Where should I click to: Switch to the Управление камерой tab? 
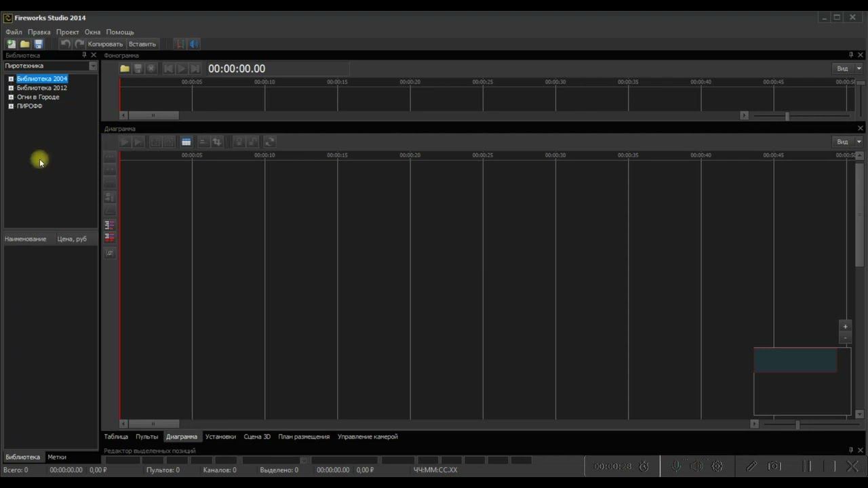[x=368, y=436]
